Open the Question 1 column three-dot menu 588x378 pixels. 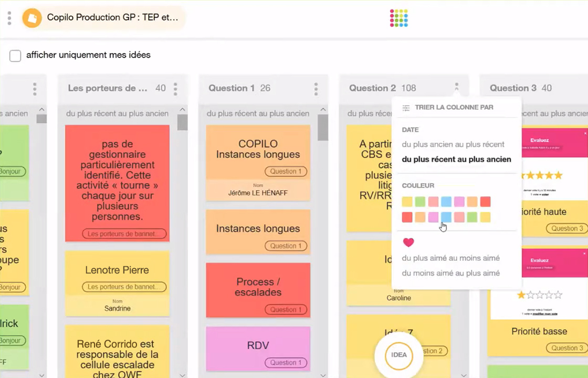[x=316, y=89]
